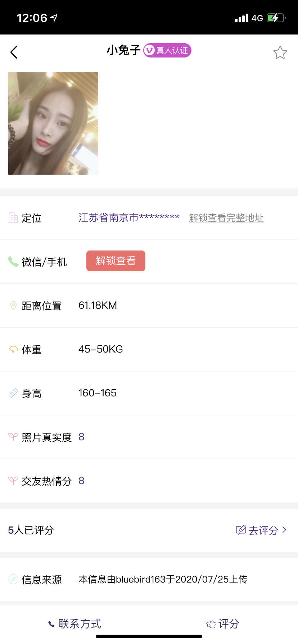Click 解锁查看完整地址 link
The width and height of the screenshot is (298, 644).
[226, 218]
